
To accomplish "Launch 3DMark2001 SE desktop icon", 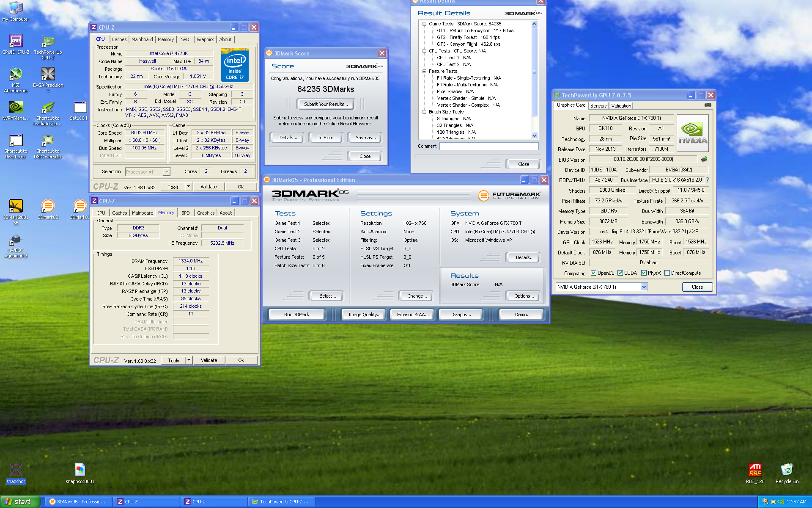I will point(16,212).
